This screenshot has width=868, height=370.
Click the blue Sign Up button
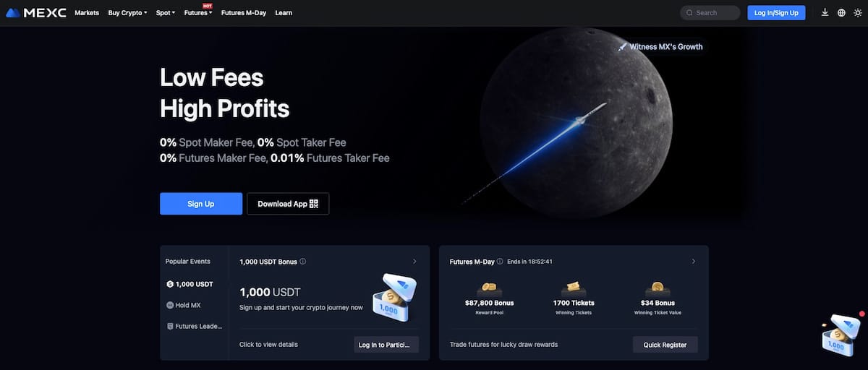pos(201,204)
